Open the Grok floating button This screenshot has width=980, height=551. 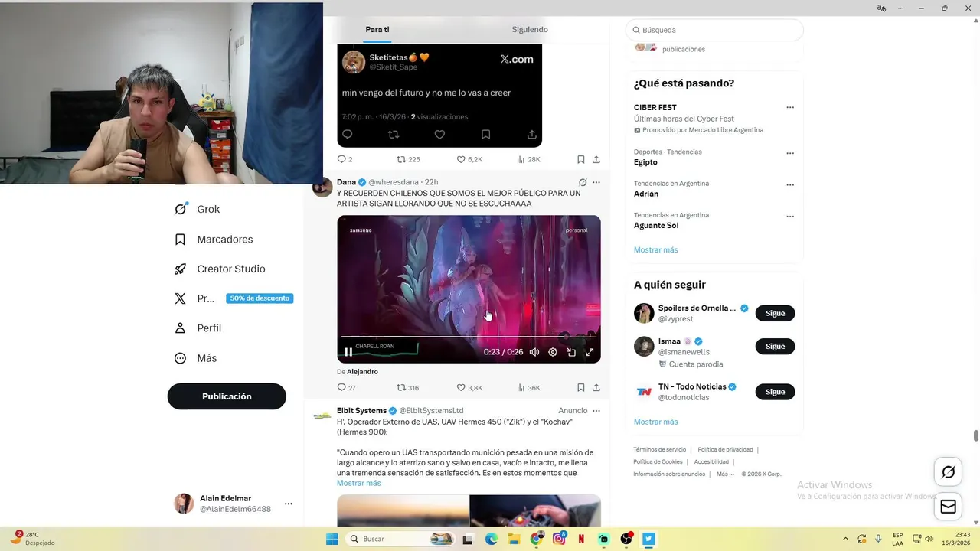point(948,472)
